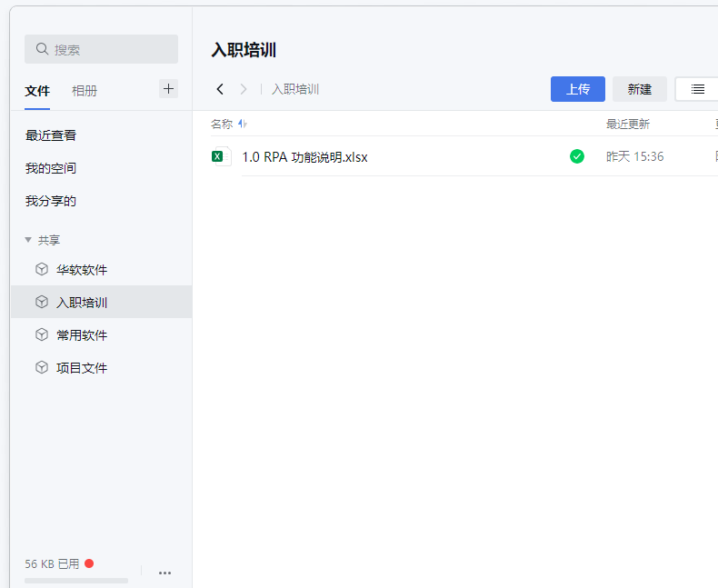Click the red storage warning dot
The height and width of the screenshot is (588, 718).
point(89,563)
